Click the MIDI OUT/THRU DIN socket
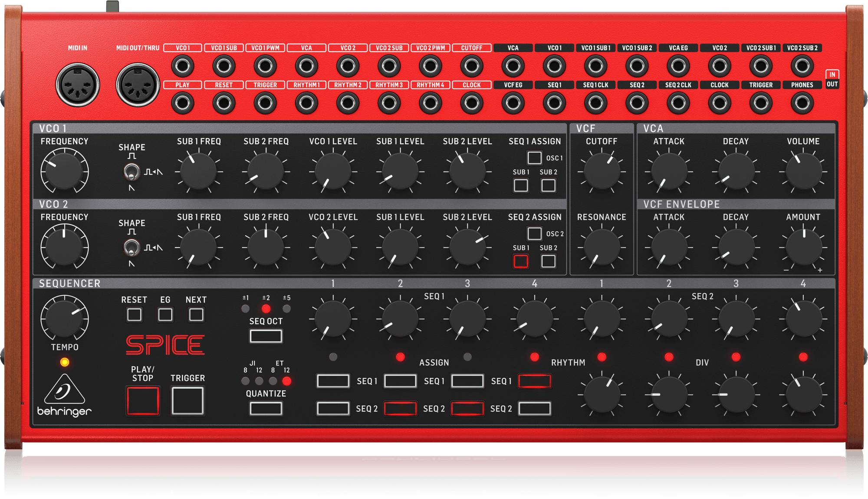 [138, 85]
